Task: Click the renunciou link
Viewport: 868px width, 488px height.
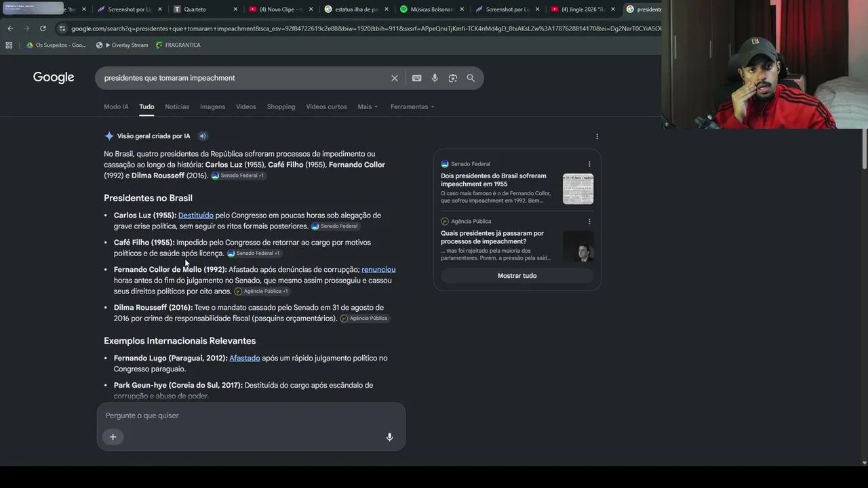Action: tap(378, 270)
